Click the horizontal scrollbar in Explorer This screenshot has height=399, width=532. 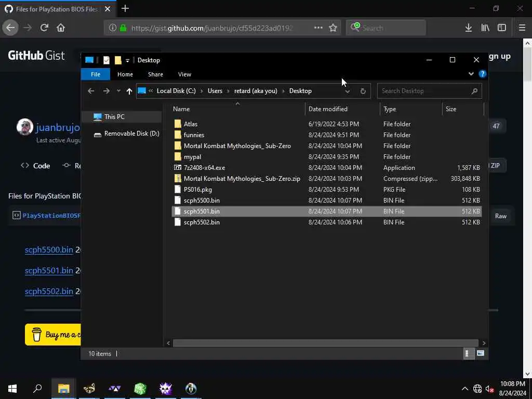(x=325, y=343)
